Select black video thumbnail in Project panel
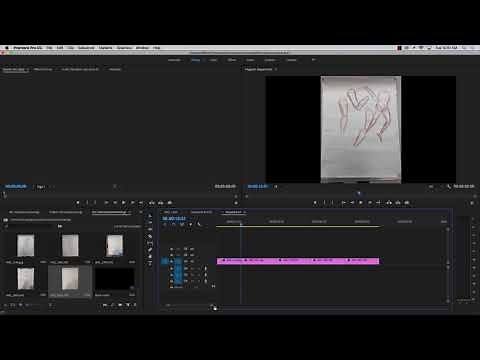The image size is (480, 360). point(115,279)
